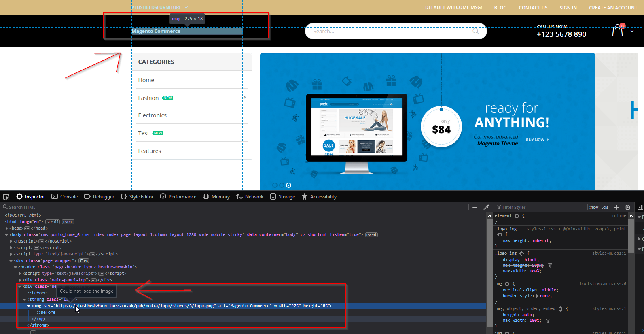644x334 pixels.
Task: Click the eyedropper color picker icon
Action: click(486, 207)
